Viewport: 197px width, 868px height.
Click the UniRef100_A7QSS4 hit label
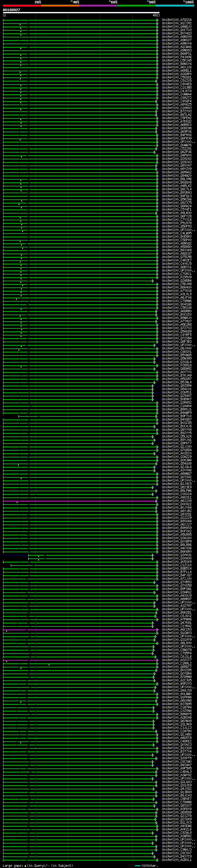[x=177, y=20]
